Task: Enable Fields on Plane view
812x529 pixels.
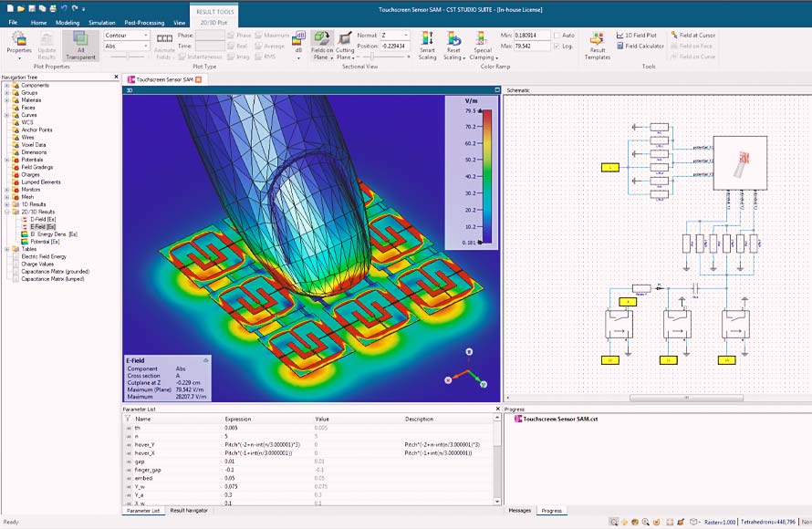Action: (321, 46)
